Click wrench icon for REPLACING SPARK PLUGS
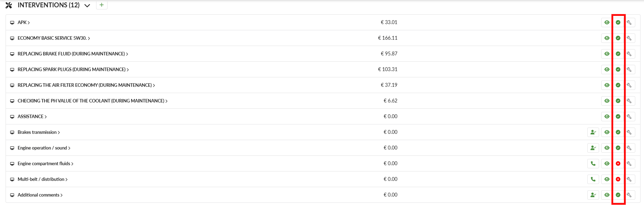 pyautogui.click(x=629, y=69)
